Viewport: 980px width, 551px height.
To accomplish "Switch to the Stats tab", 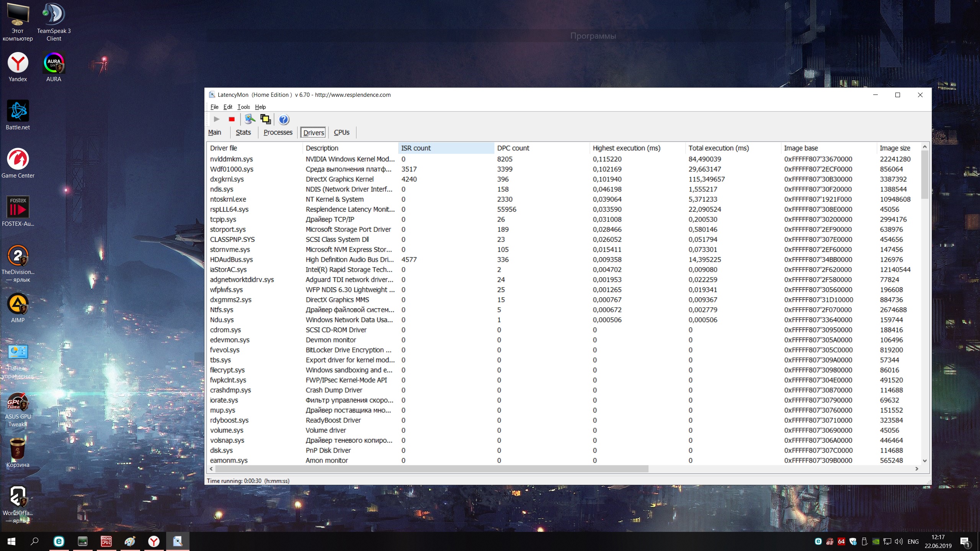I will (243, 132).
